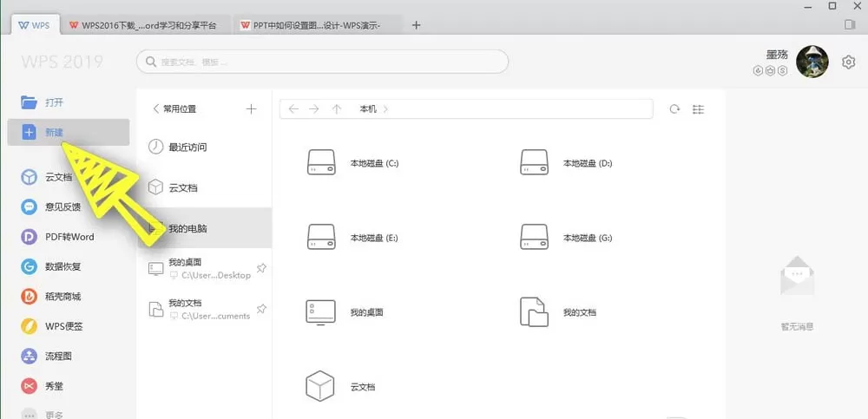
Task: Open 意见反馈 feedback icon in sidebar
Action: point(29,207)
